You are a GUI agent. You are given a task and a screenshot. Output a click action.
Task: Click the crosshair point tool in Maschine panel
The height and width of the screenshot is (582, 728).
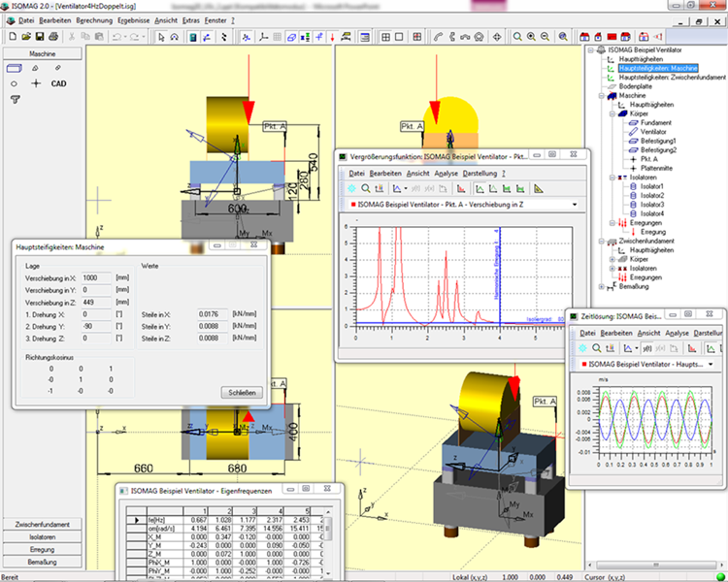[x=37, y=84]
